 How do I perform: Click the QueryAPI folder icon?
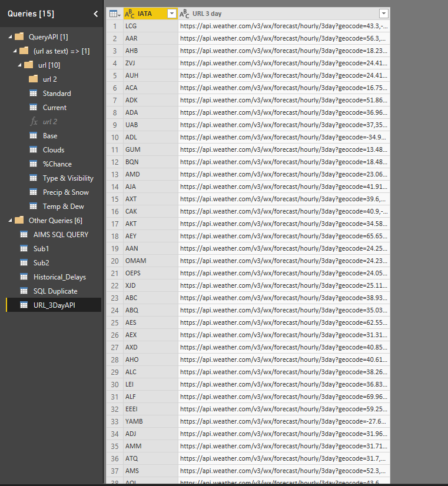(x=19, y=37)
